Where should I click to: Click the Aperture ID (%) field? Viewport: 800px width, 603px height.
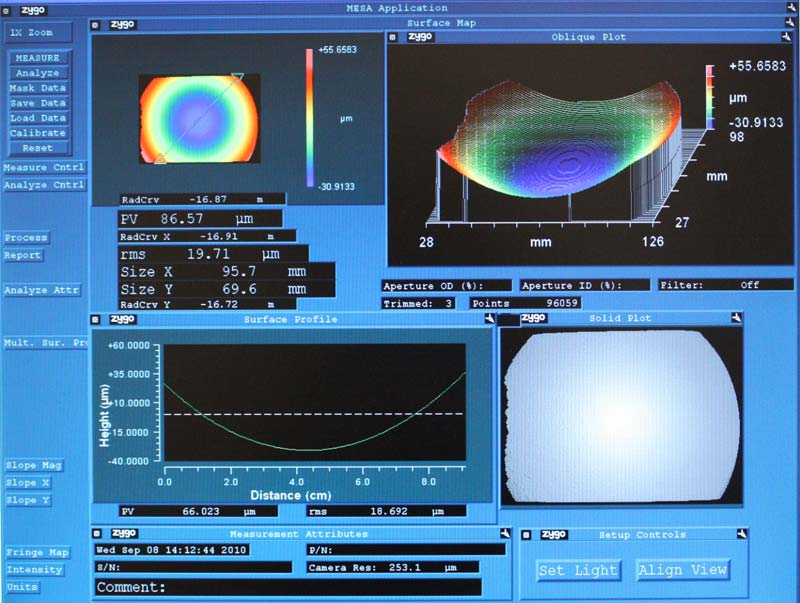(585, 286)
